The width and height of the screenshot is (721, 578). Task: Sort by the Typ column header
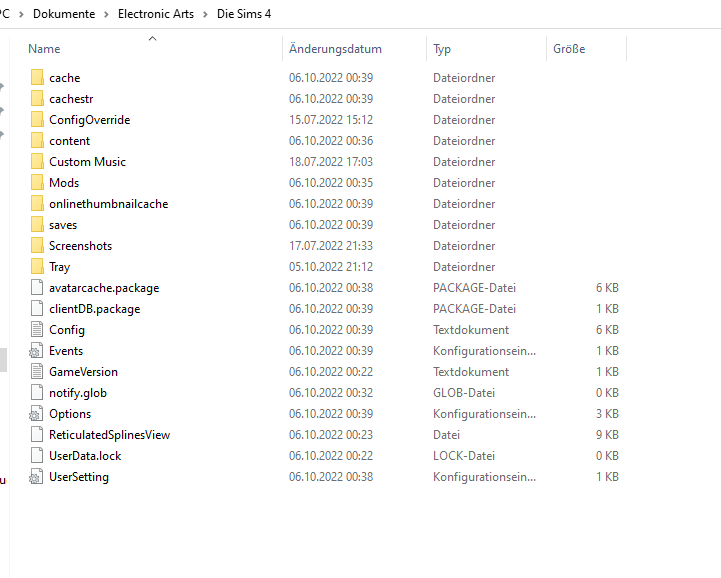coord(442,49)
